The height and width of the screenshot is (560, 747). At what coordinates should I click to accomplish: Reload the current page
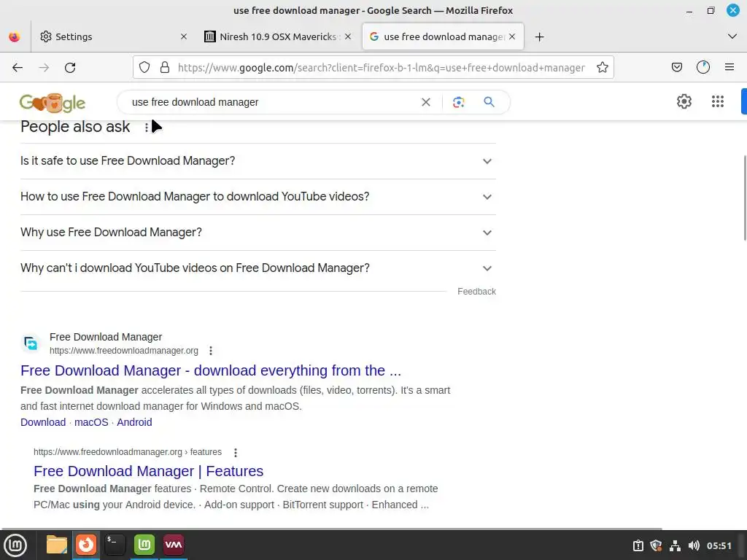coord(70,68)
